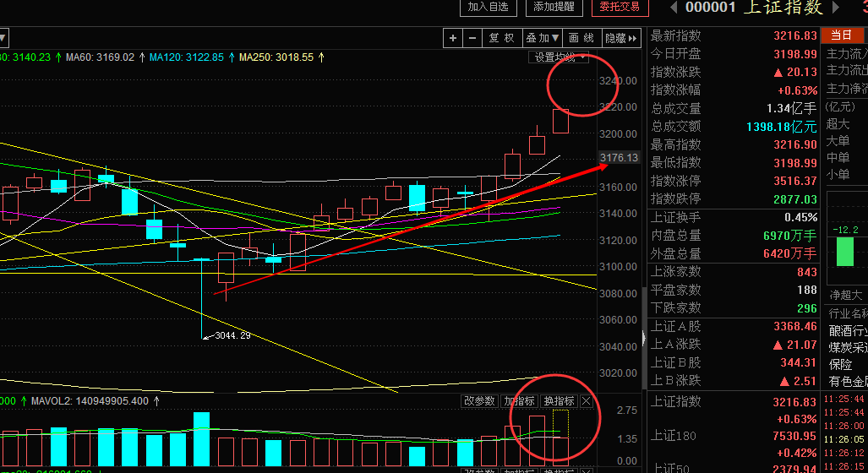This screenshot has height=473, width=868.
Task: Close the volume indicator panel
Action: point(587,401)
